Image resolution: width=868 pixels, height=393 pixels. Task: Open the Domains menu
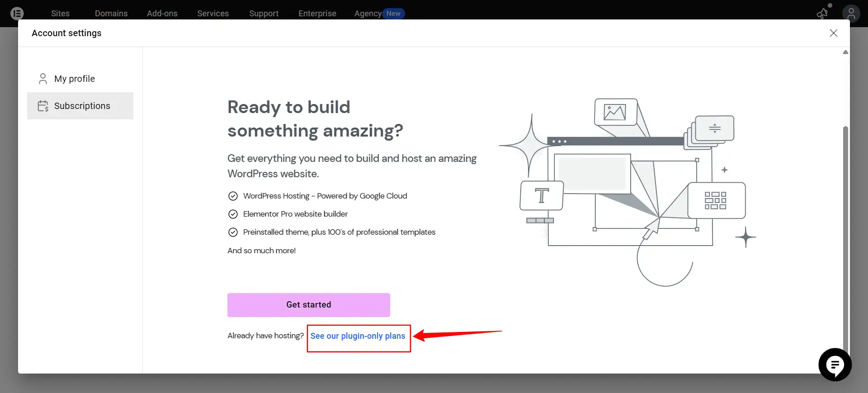point(111,14)
